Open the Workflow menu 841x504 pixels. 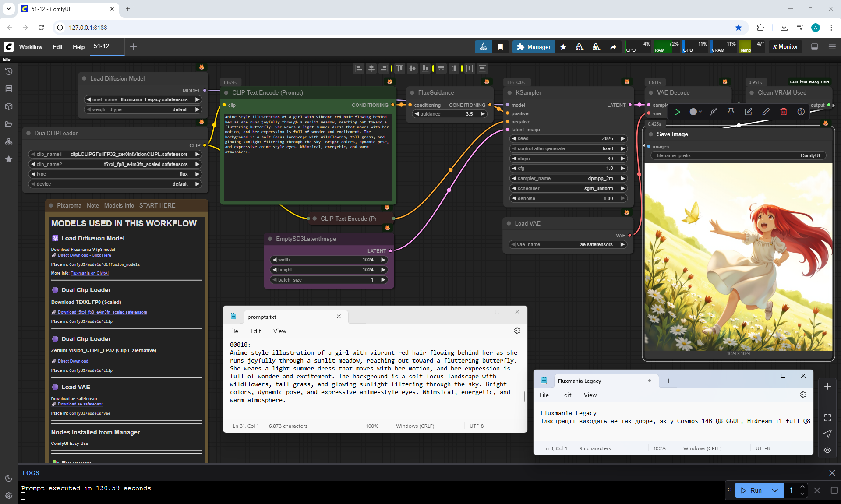(x=31, y=47)
